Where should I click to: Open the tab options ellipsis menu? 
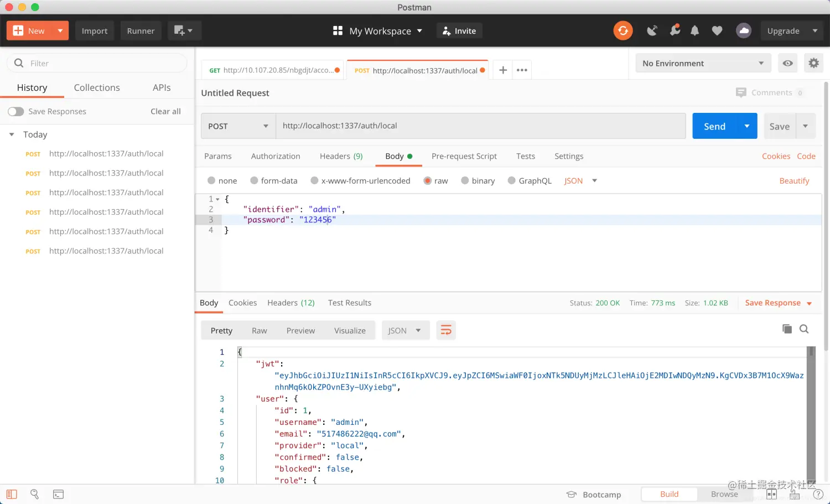click(x=522, y=70)
